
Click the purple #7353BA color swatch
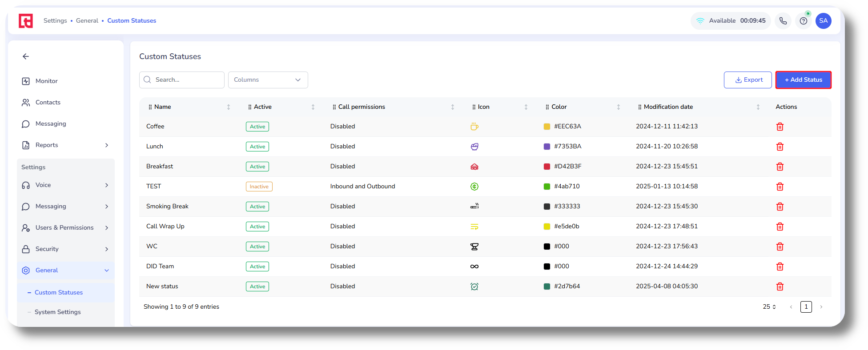coord(547,147)
